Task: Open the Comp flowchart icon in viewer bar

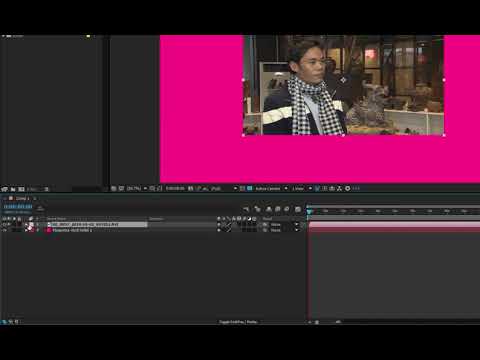Action: pos(339,189)
